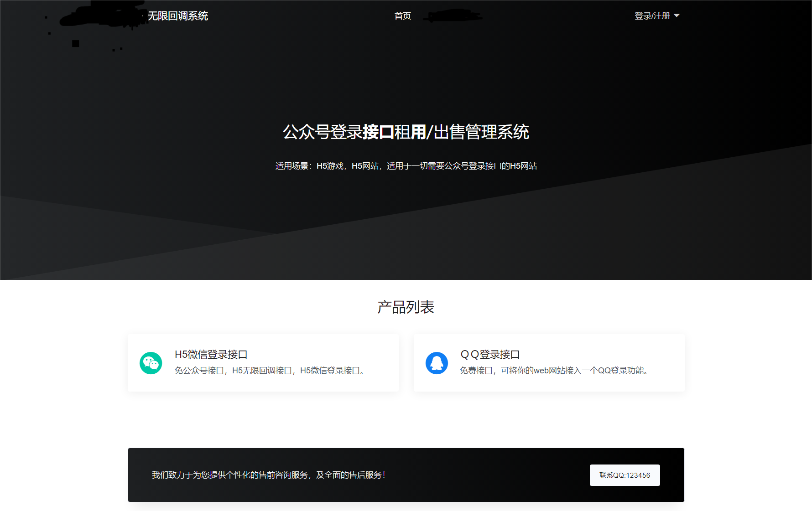812x511 pixels.
Task: Click the WeChat icon to view H5 interface details
Action: pos(151,363)
